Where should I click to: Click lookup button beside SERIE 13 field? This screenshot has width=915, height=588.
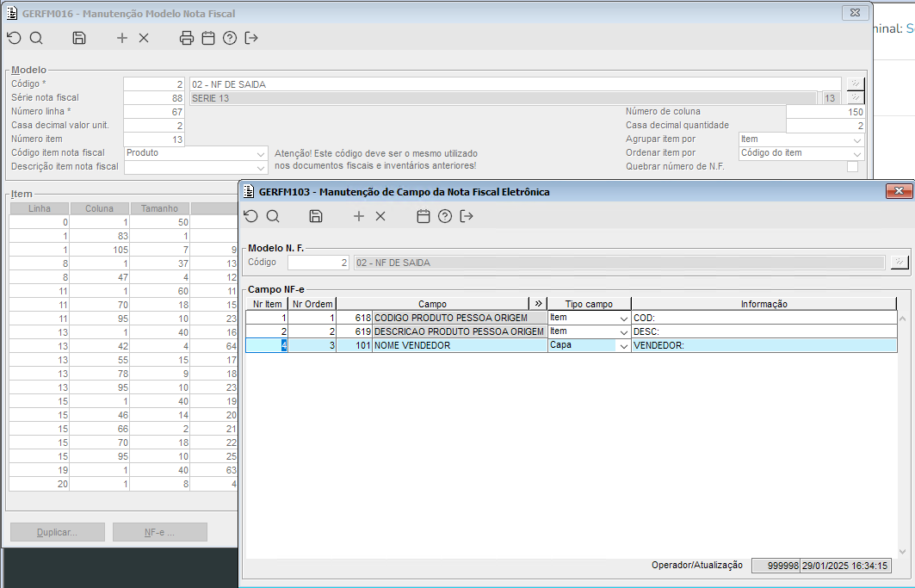click(x=856, y=97)
